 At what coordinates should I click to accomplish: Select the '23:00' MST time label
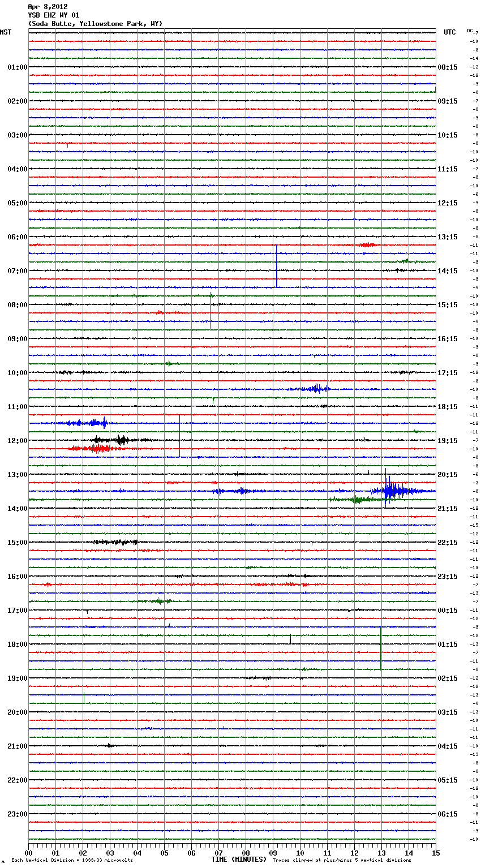[17, 814]
